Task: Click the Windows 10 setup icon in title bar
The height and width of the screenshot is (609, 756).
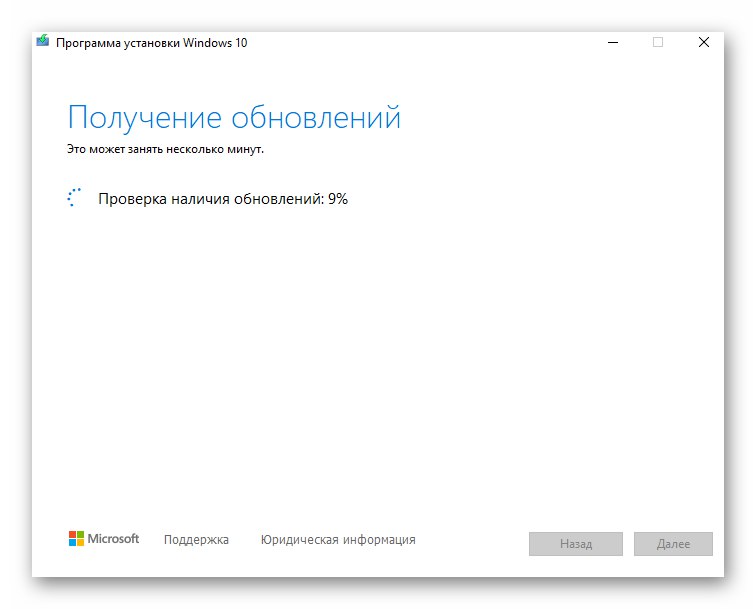Action: coord(43,41)
